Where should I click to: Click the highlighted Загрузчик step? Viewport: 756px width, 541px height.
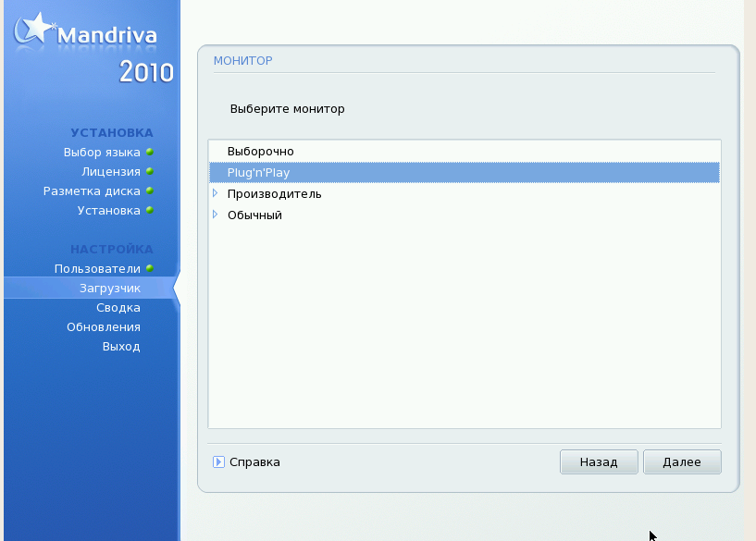point(110,289)
